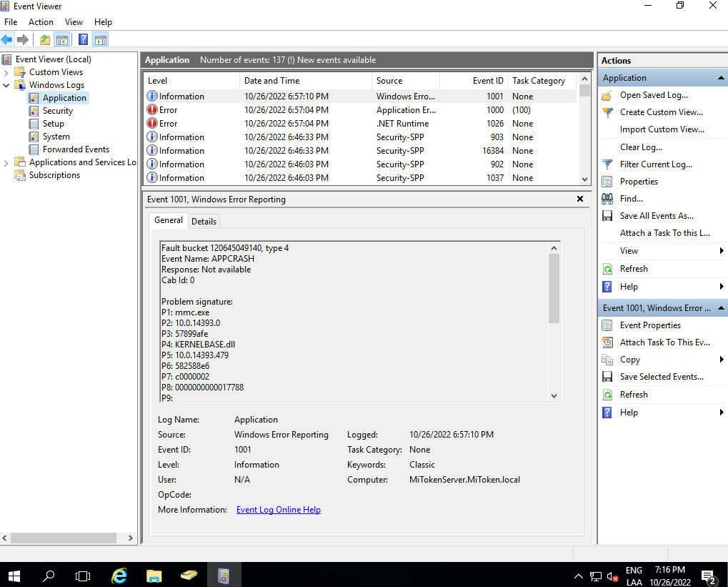Select the Application Error event 1000 row
The width and height of the screenshot is (728, 587).
click(x=360, y=110)
